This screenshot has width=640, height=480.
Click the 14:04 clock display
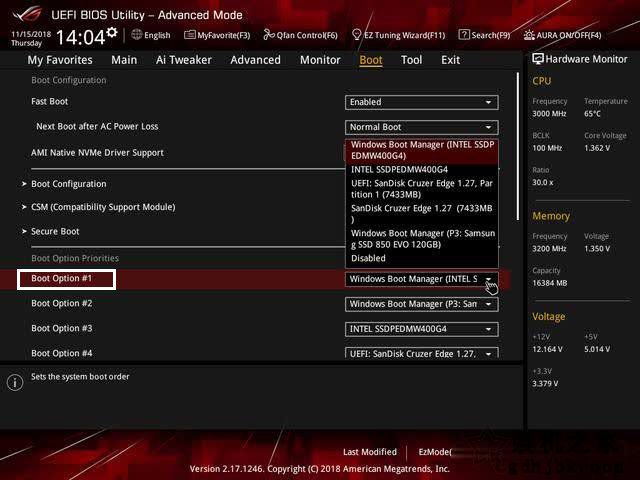pyautogui.click(x=81, y=38)
